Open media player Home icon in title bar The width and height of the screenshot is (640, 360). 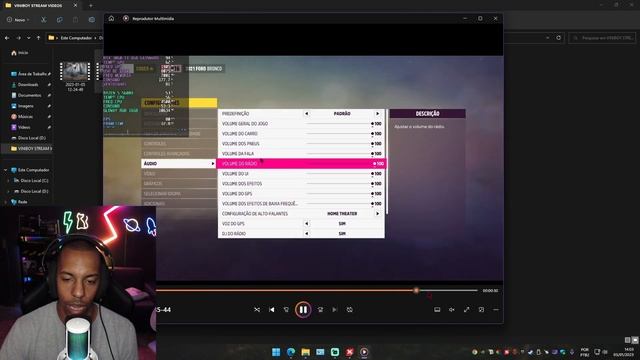coord(111,18)
